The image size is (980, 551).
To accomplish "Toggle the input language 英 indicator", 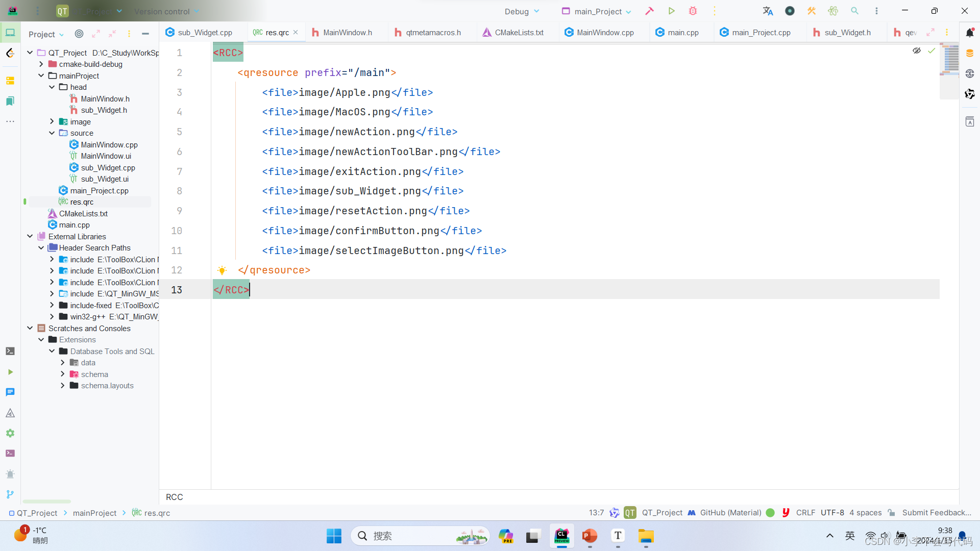I will (850, 536).
